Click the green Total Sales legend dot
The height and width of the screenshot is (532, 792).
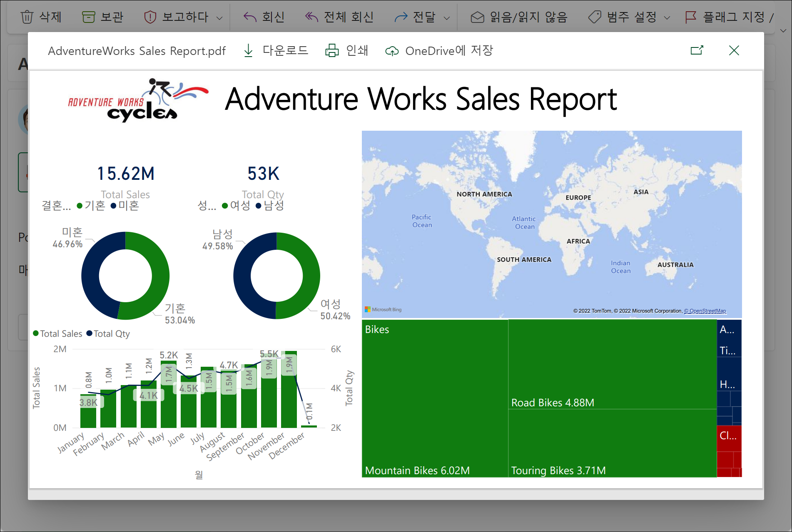click(x=36, y=333)
